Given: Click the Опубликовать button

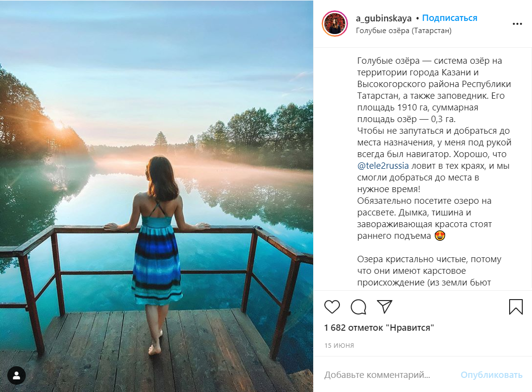Looking at the screenshot, I should pos(491,374).
